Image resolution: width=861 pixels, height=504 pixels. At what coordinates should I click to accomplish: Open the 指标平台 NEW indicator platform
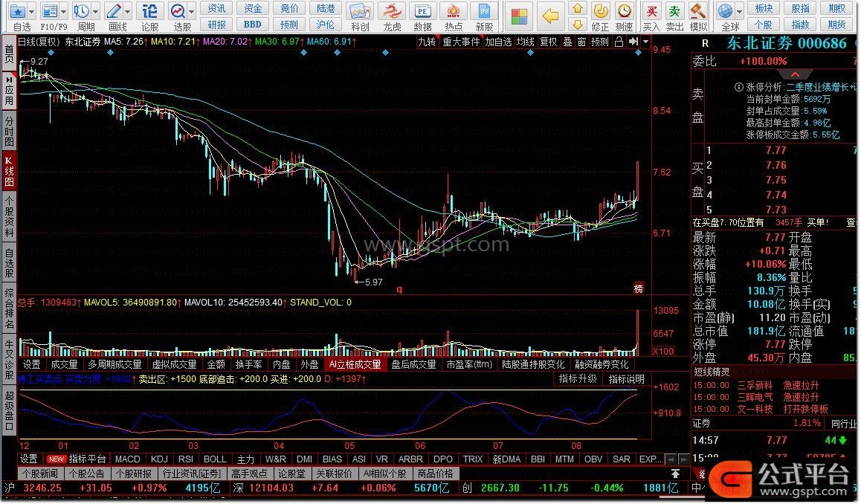click(77, 459)
